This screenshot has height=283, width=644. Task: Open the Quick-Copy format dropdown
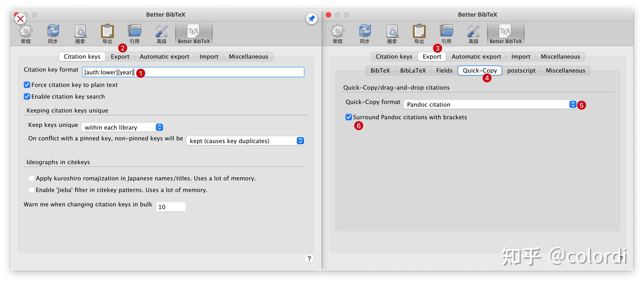click(490, 104)
